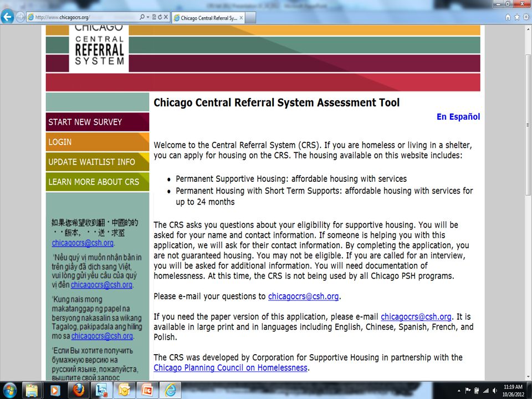Click Internet Explorer icon in taskbar
This screenshot has height=399, width=532.
[x=170, y=390]
